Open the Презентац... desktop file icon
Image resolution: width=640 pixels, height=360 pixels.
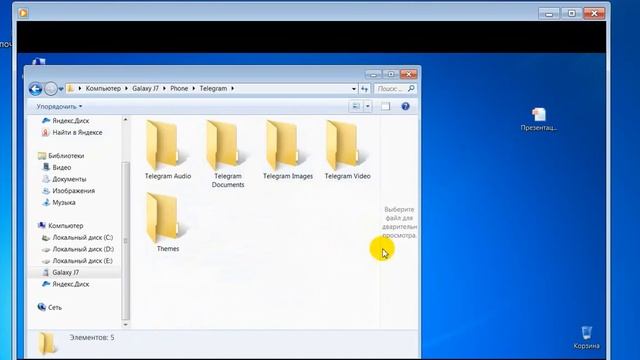pos(538,119)
